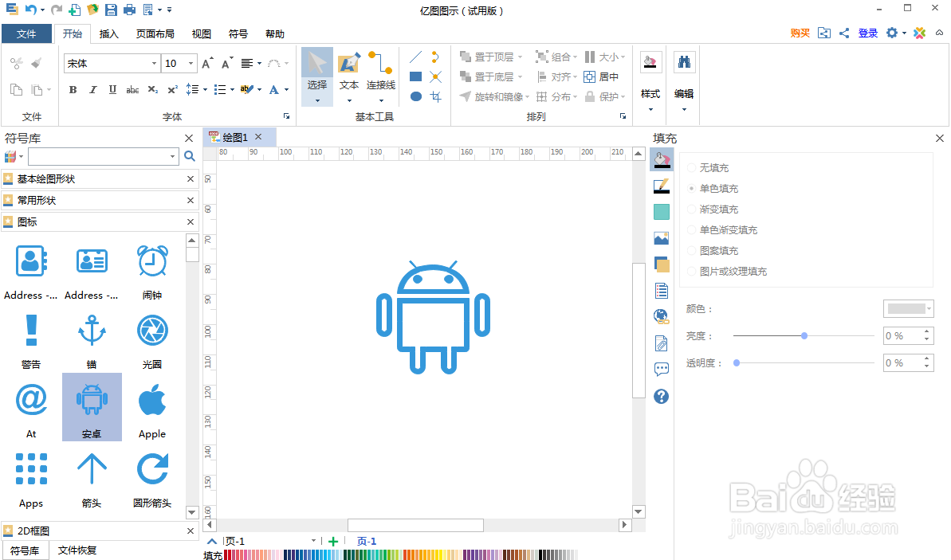
Task: Pick the filled rectangle drawing tool
Action: (x=415, y=77)
